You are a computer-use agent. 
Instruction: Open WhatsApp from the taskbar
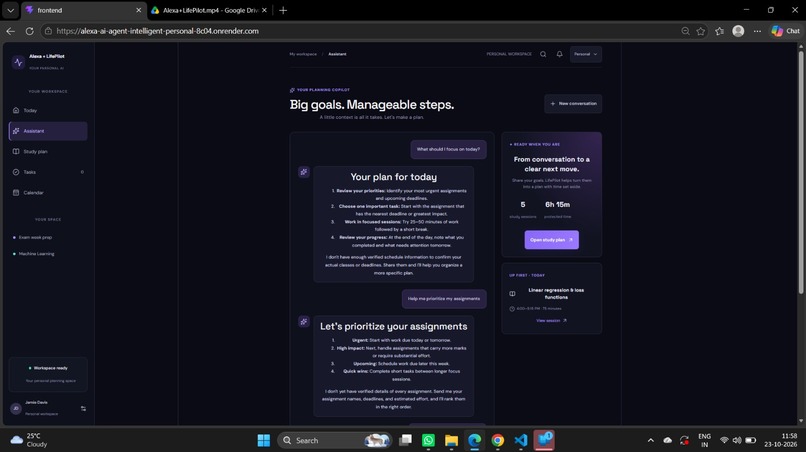[428, 440]
